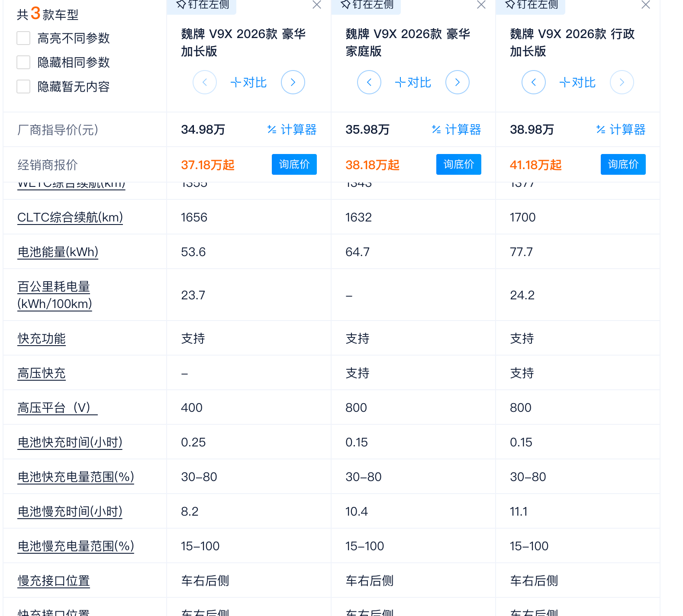Move 豪华家庭版 column left with arrow
The width and height of the screenshot is (683, 616).
[369, 82]
